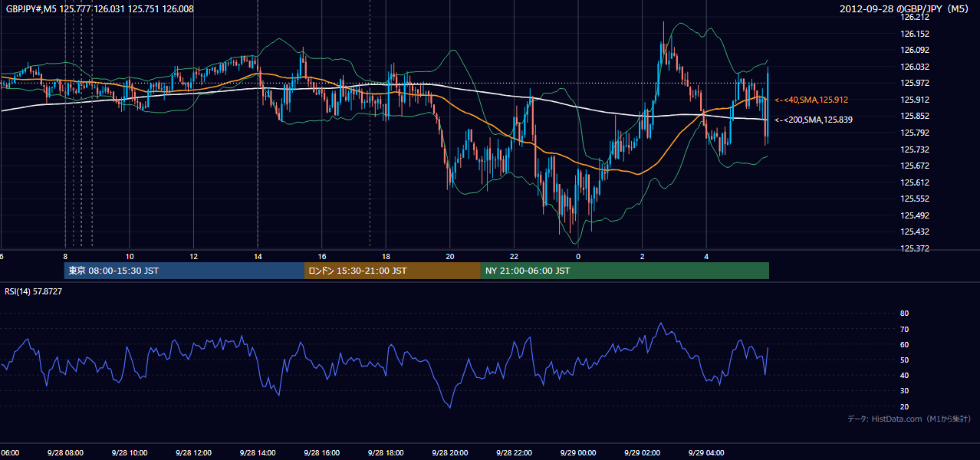Click the RSI level 20 label
980x460 pixels.
pos(904,406)
